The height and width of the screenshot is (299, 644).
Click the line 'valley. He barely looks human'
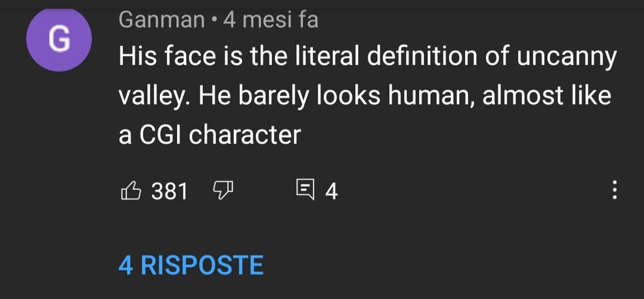(298, 96)
